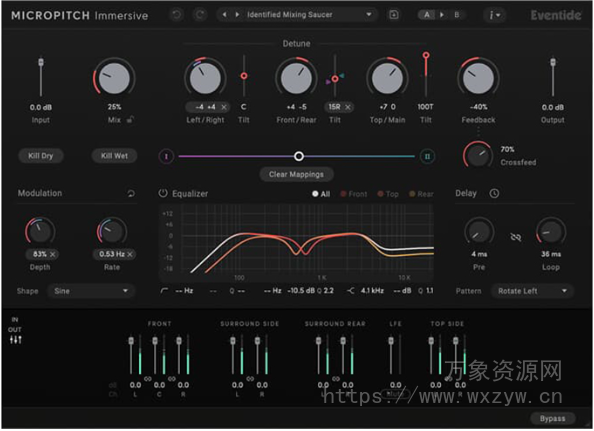
Task: Clear the 0.53 Hz Rate mapping
Action: 130,254
